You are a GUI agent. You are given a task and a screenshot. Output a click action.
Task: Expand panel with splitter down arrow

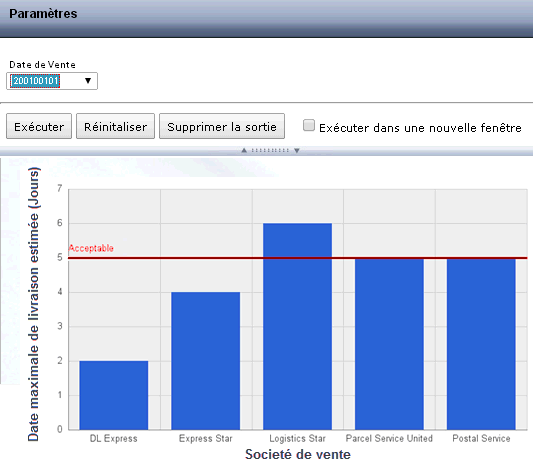297,150
